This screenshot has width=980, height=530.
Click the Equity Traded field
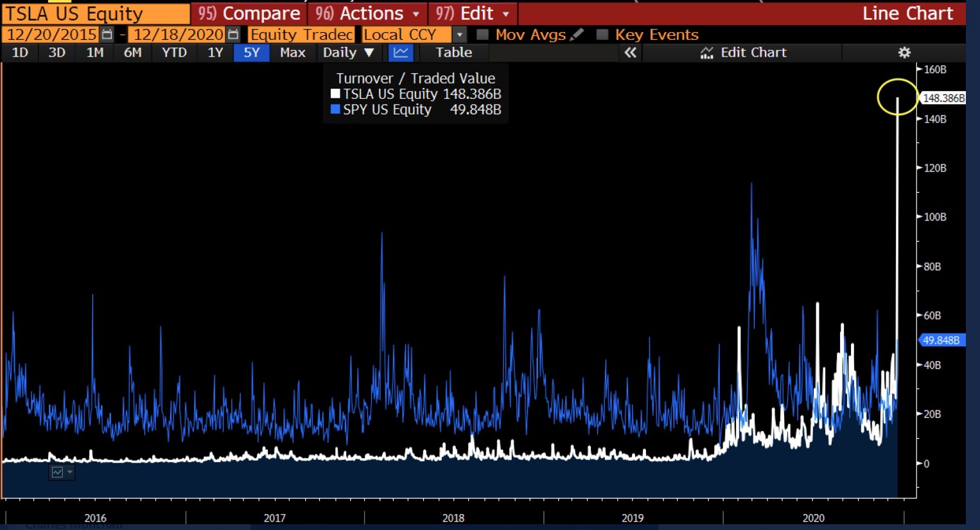pyautogui.click(x=301, y=35)
